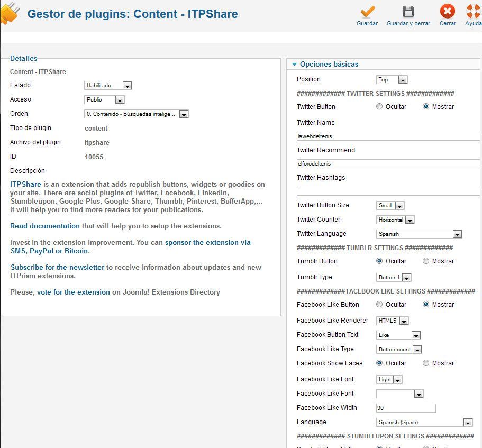This screenshot has width=482, height=448.
Task: Click the Tipo de plugin value content
Action: coord(96,129)
